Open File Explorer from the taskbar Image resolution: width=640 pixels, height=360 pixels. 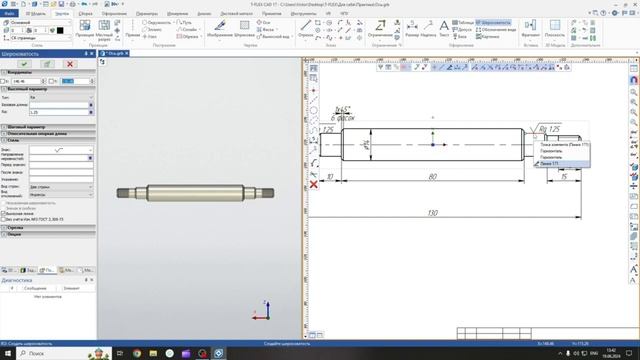tap(153, 353)
